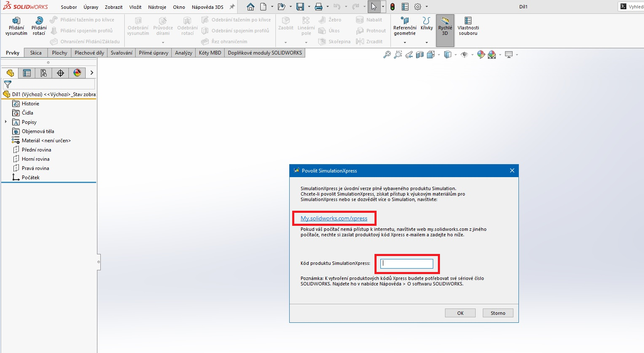The image size is (644, 353).
Task: Select Materiál <není určen> tree item
Action: [x=41, y=141]
